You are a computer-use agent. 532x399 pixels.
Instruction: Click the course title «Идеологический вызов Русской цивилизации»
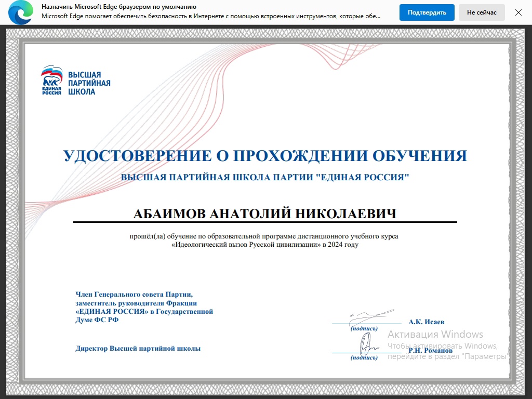[x=246, y=245]
